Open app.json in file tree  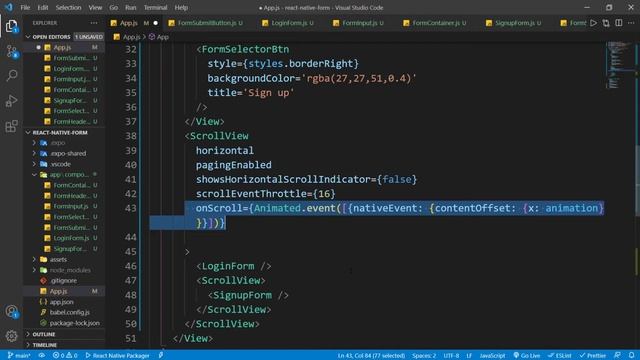pos(61,302)
